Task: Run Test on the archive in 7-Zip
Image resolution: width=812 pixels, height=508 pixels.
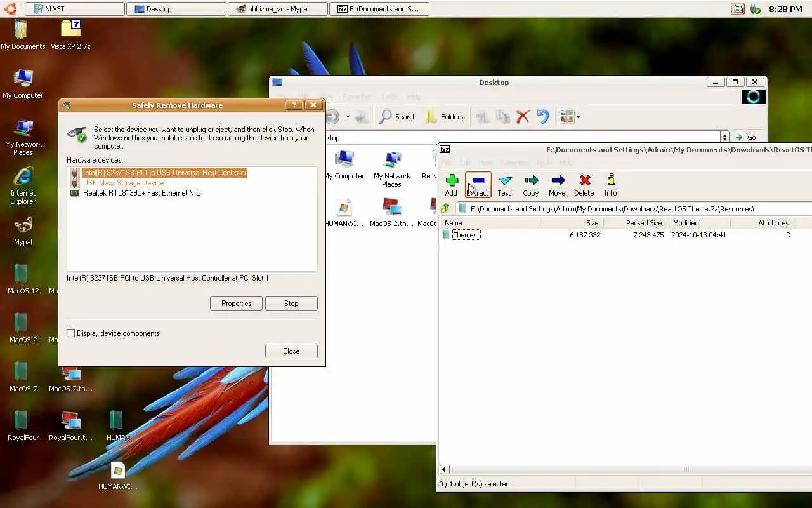Action: tap(504, 185)
